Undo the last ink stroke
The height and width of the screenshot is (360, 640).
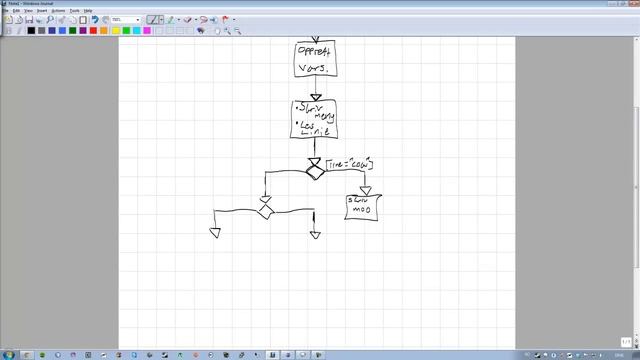tap(95, 20)
